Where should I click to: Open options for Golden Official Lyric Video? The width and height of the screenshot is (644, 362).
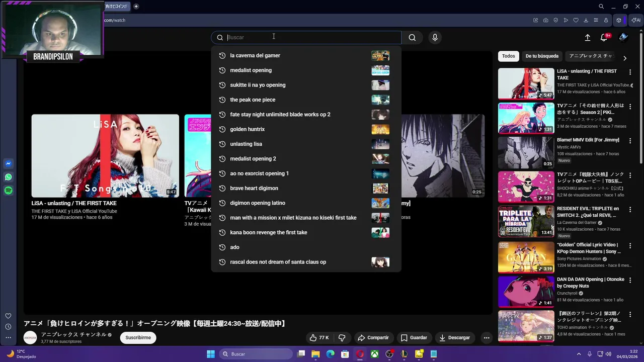tap(630, 245)
